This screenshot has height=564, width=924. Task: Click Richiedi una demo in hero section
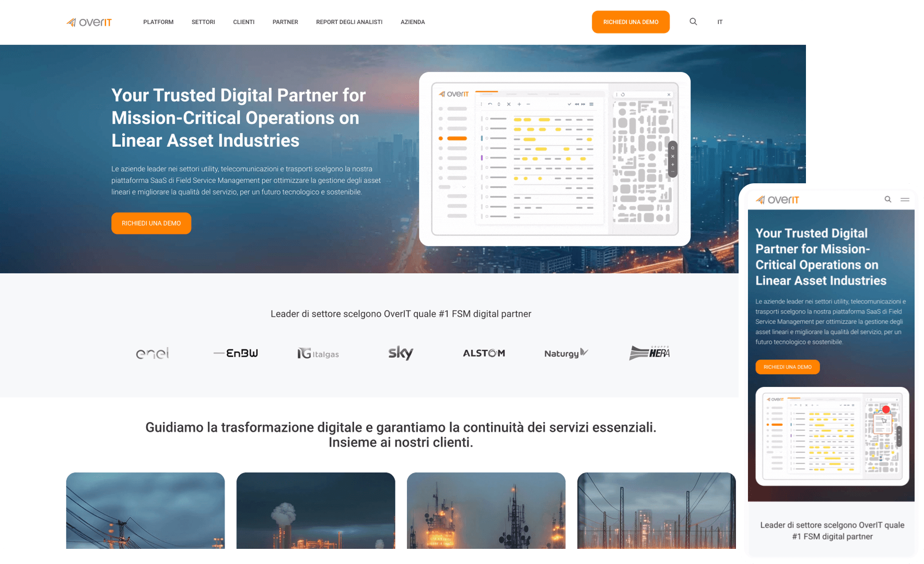click(x=151, y=223)
